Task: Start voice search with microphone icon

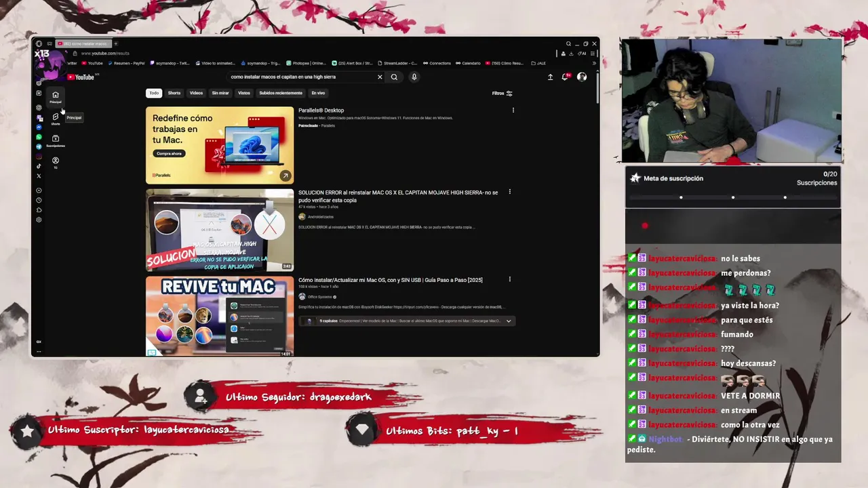Action: [x=414, y=77]
